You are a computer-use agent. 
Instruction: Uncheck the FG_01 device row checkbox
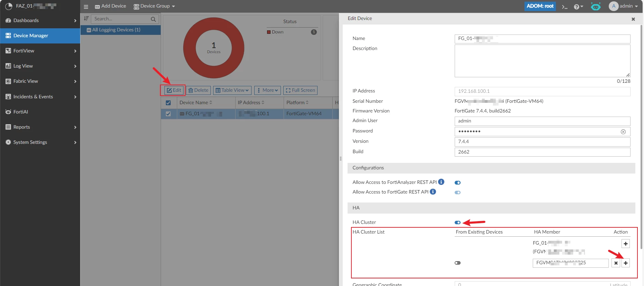168,114
